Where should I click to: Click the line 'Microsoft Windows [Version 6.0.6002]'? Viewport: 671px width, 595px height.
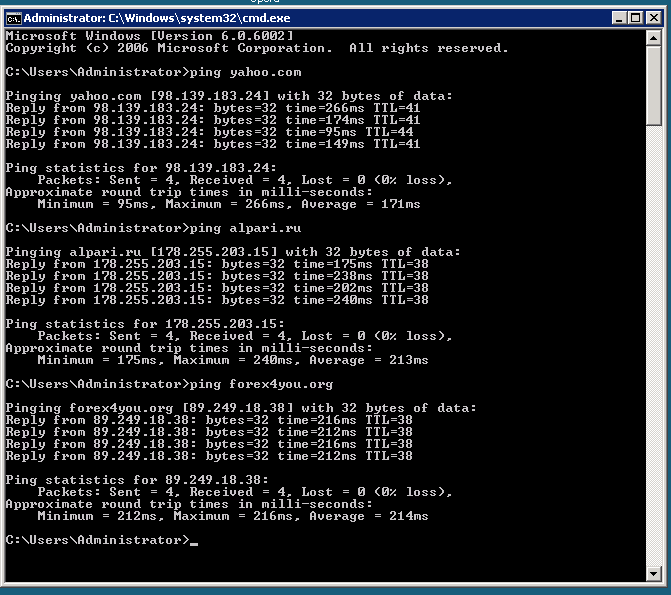coord(149,36)
